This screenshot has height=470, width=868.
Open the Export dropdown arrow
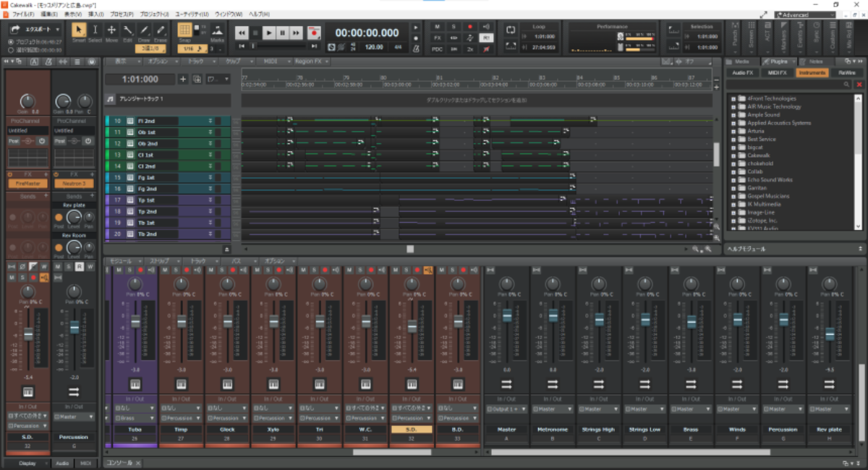[x=58, y=29]
